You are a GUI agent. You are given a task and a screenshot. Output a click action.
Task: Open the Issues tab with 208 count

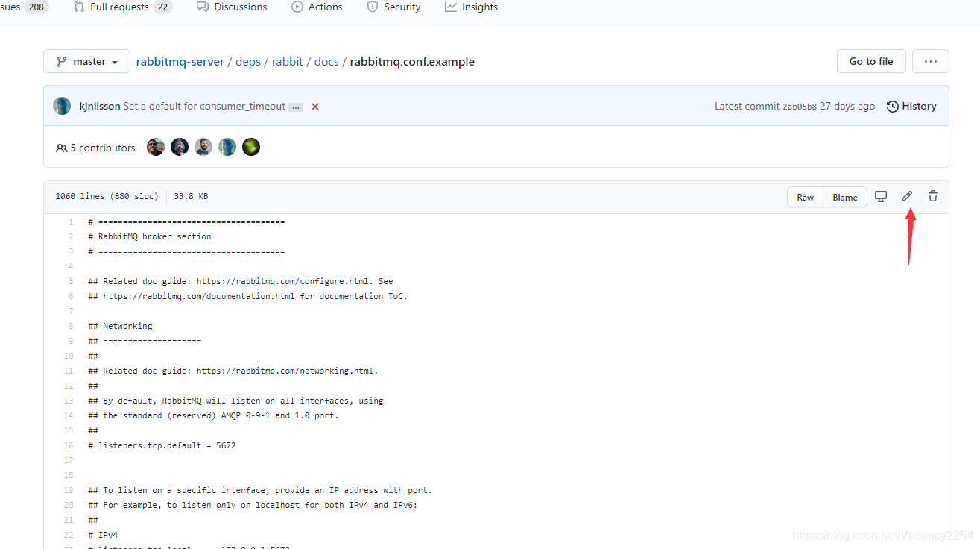click(x=24, y=7)
